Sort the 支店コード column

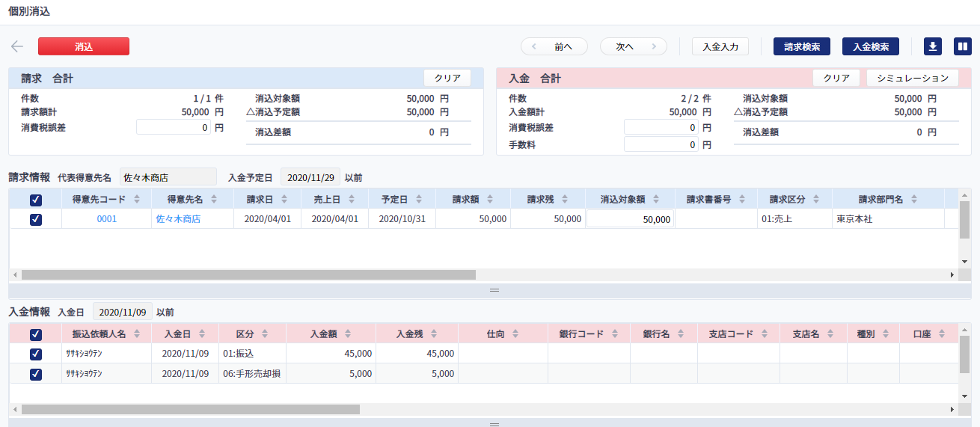(x=765, y=334)
